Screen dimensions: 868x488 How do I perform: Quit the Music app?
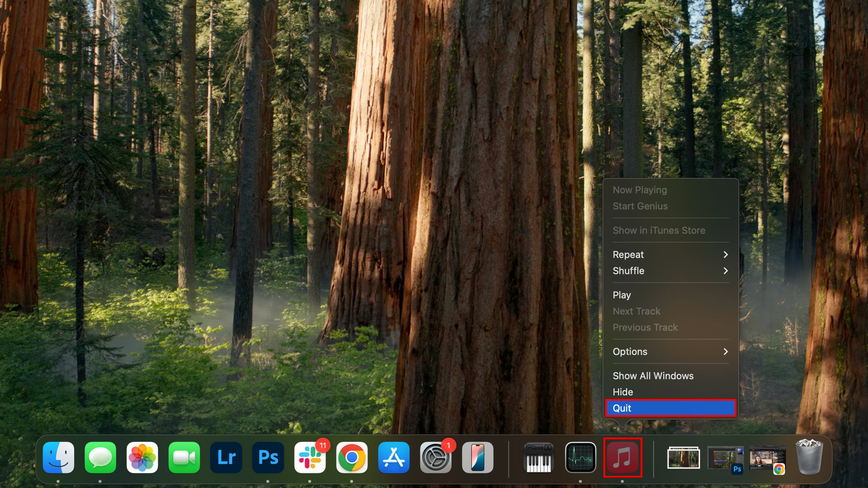point(670,408)
